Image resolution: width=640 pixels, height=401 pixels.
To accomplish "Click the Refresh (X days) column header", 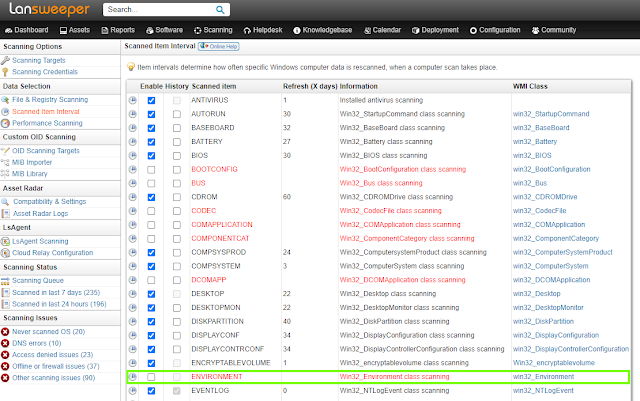I will click(310, 87).
